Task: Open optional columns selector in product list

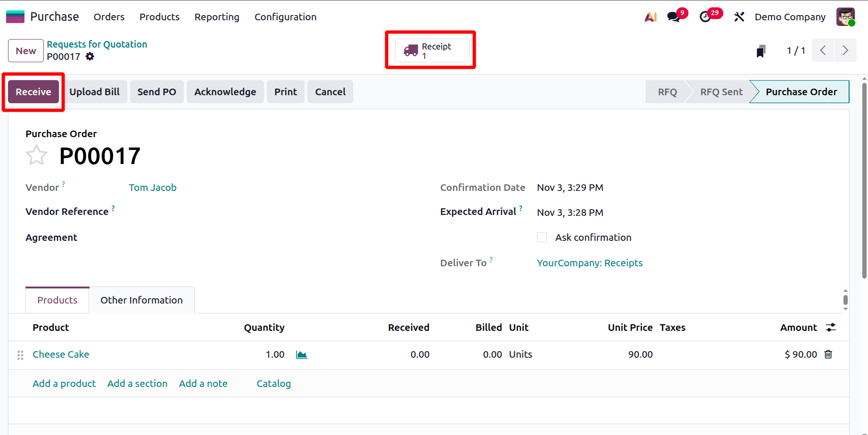Action: point(830,327)
